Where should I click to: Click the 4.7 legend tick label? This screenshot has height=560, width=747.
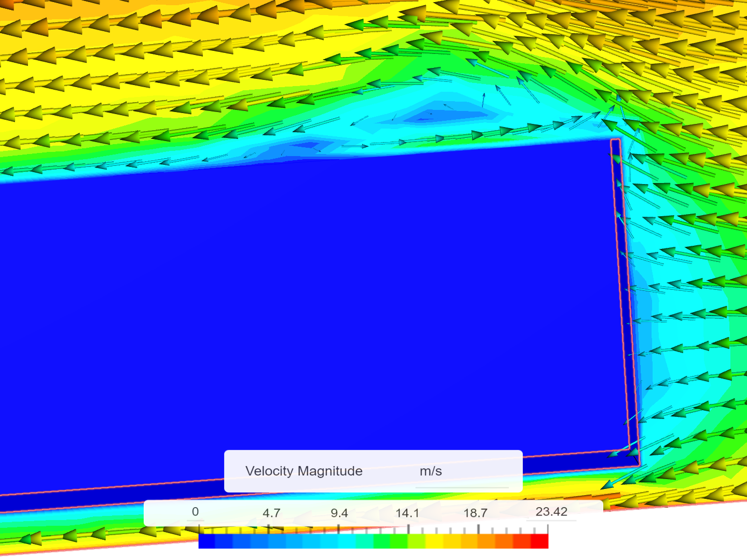(271, 513)
